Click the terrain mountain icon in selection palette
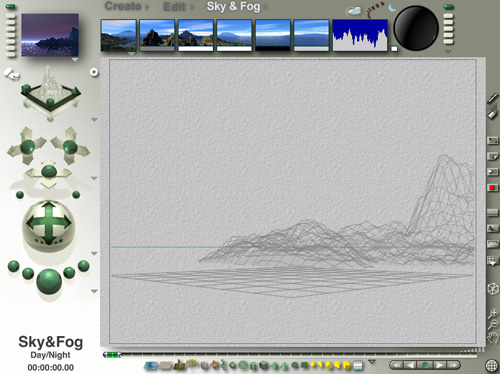The image size is (500, 374). click(179, 365)
